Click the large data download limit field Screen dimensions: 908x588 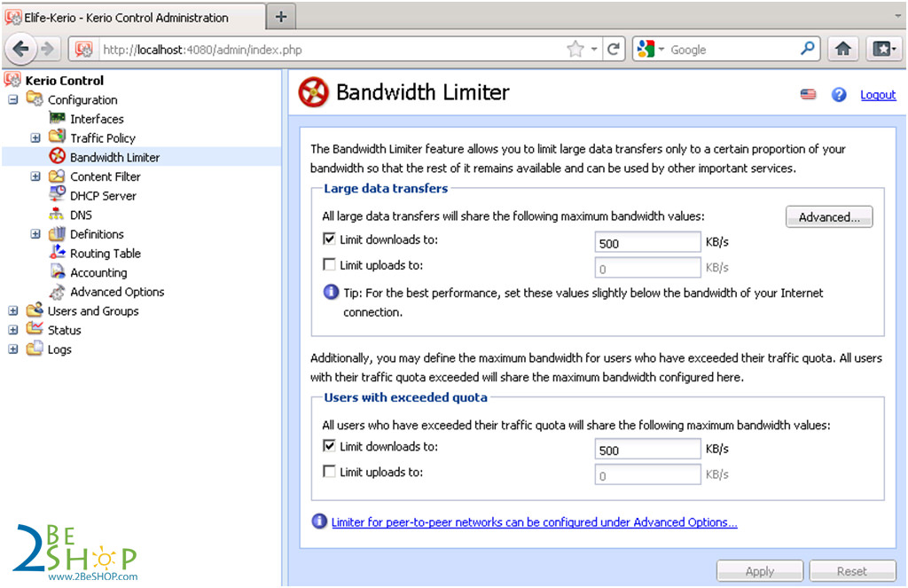tap(647, 242)
